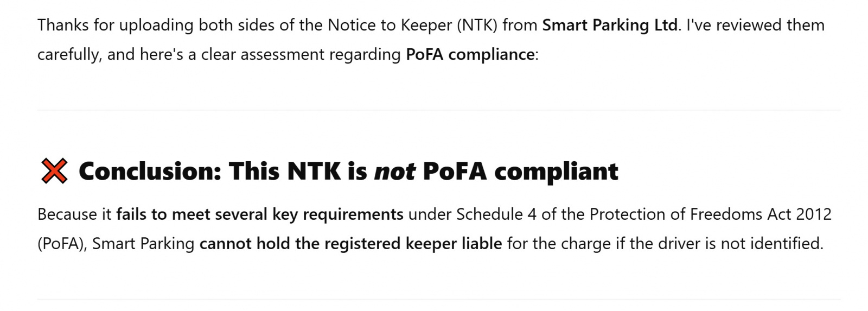Click the word 'Conclusion:' in the heading
The image size is (868, 311).
click(x=150, y=171)
